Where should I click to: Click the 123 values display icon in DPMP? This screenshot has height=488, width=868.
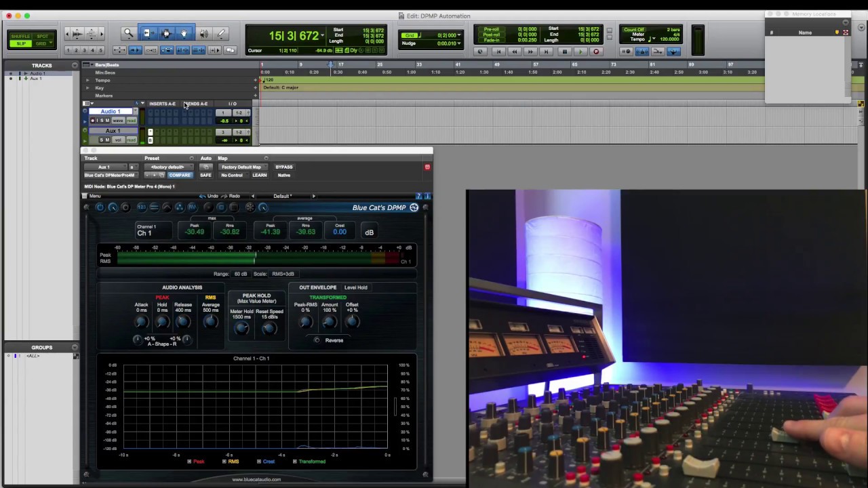(x=142, y=207)
